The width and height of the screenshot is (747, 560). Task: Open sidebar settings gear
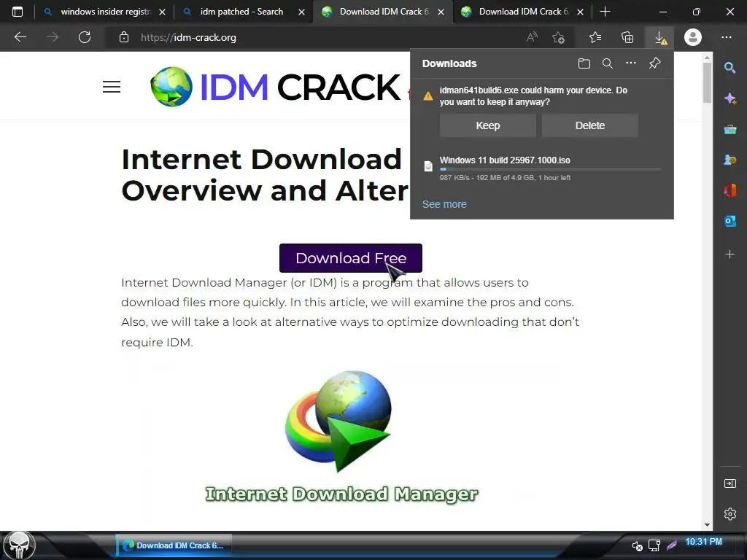point(729,514)
